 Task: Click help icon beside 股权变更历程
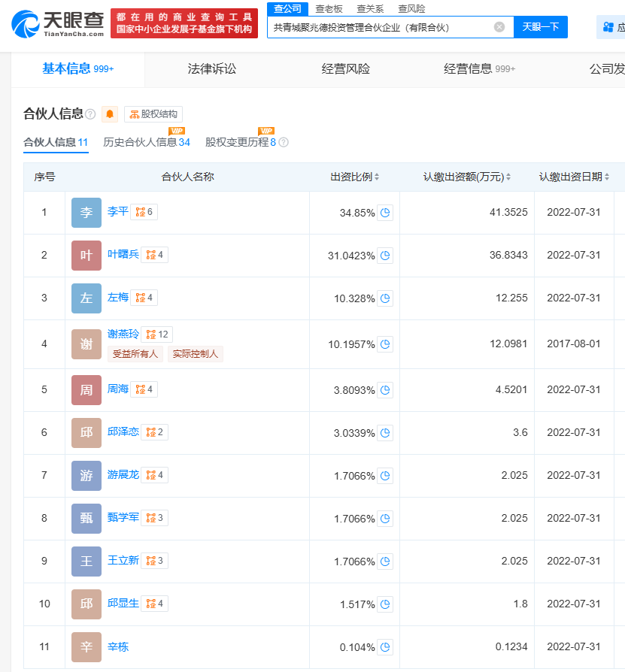(284, 142)
